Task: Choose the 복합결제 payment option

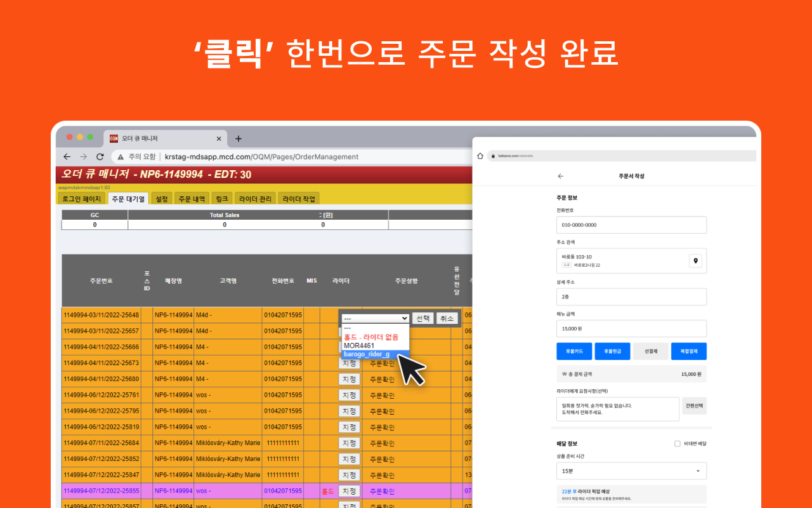Action: click(689, 351)
